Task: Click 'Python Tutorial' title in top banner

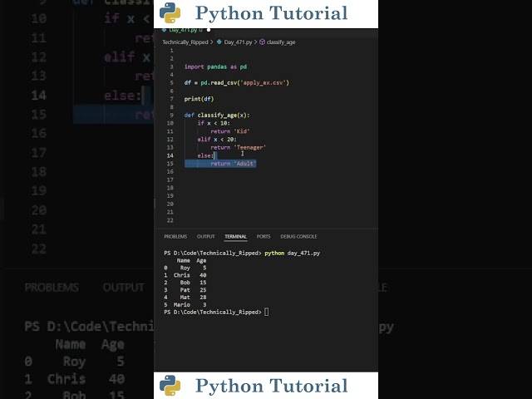Action: coord(272,13)
